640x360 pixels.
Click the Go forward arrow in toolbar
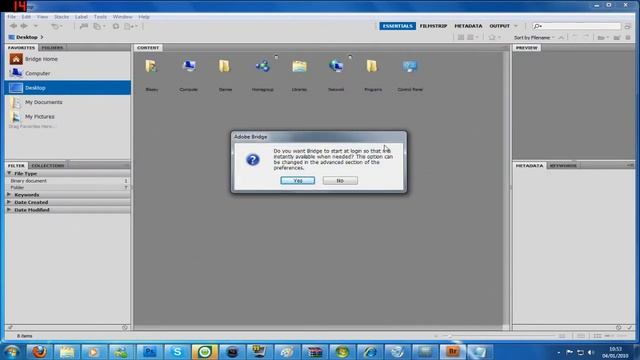[24, 26]
